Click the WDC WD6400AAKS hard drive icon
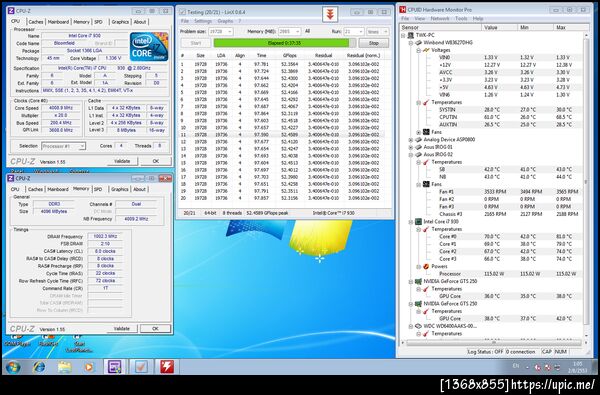 (x=419, y=326)
